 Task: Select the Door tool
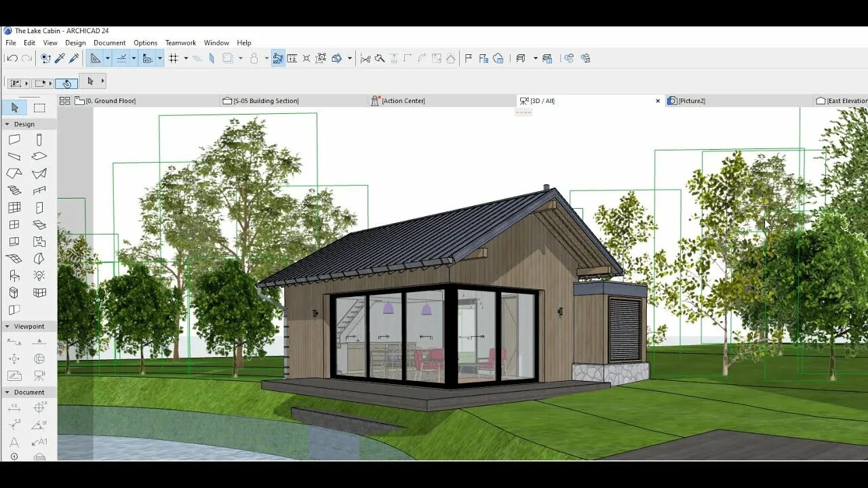(x=39, y=207)
